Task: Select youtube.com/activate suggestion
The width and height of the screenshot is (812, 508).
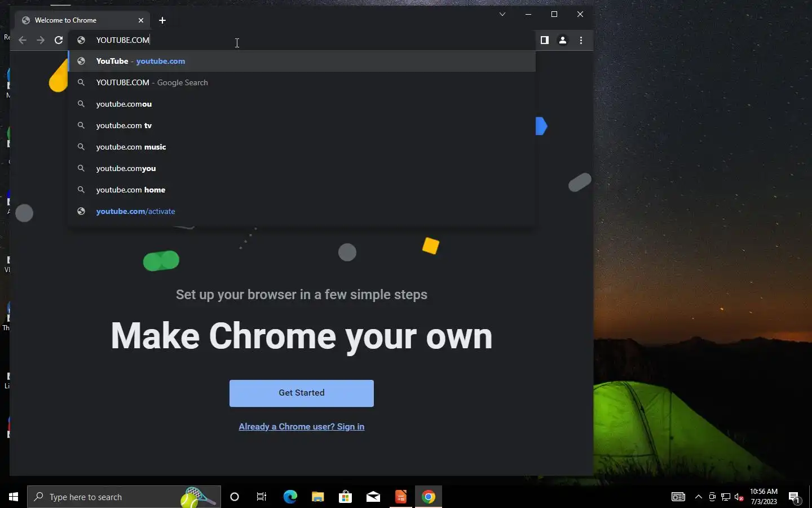Action: [x=302, y=211]
